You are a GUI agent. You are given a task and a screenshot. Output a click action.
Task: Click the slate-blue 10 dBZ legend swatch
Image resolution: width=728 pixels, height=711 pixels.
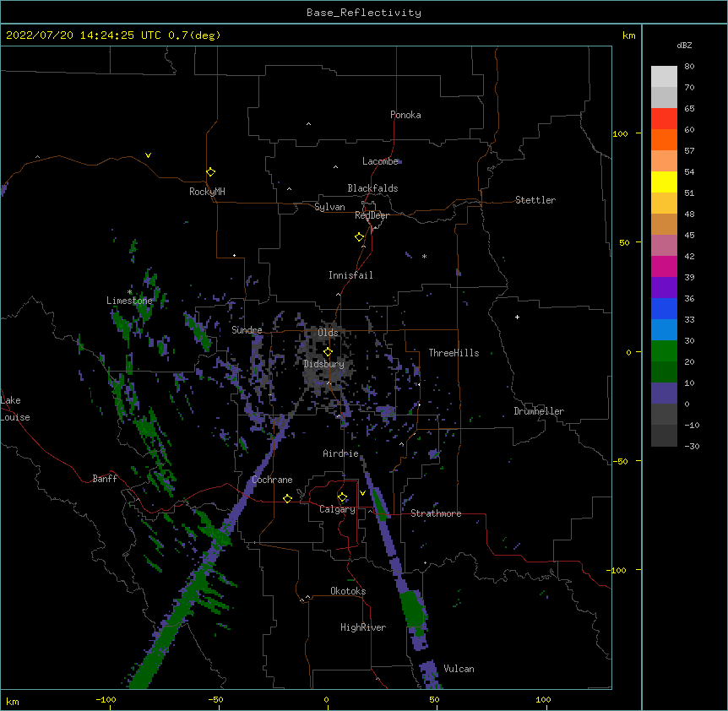pyautogui.click(x=664, y=393)
